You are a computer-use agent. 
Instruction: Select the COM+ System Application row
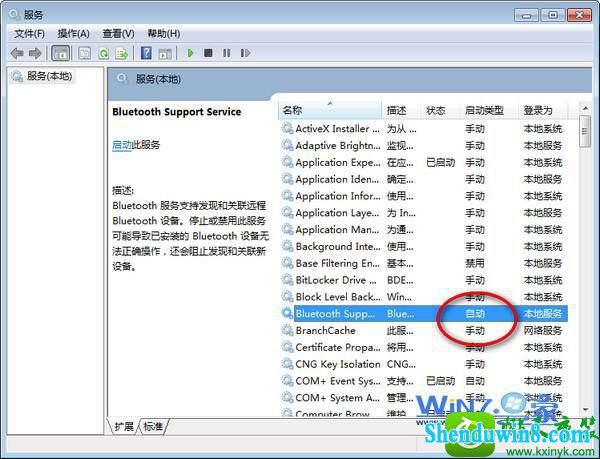(424, 397)
